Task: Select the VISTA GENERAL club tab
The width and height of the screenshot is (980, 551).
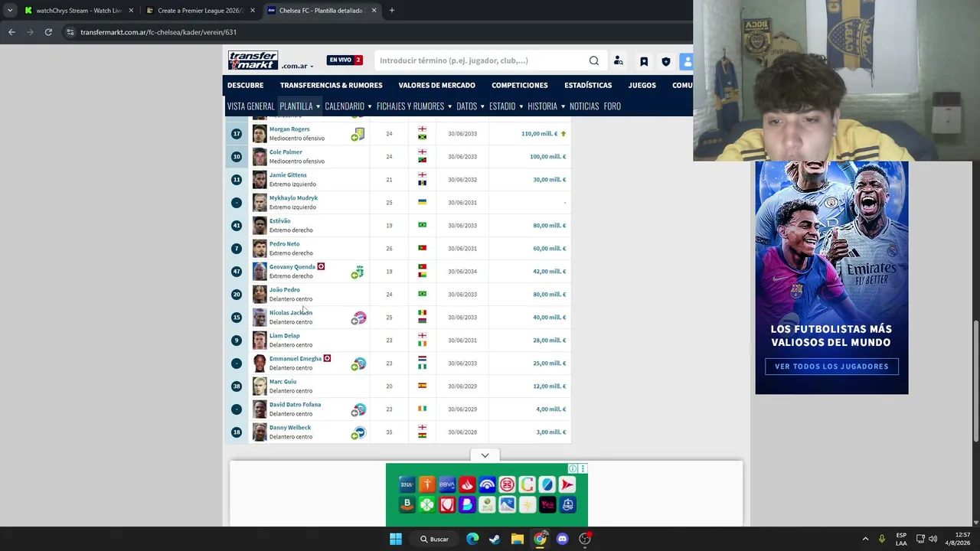Action: tap(250, 106)
